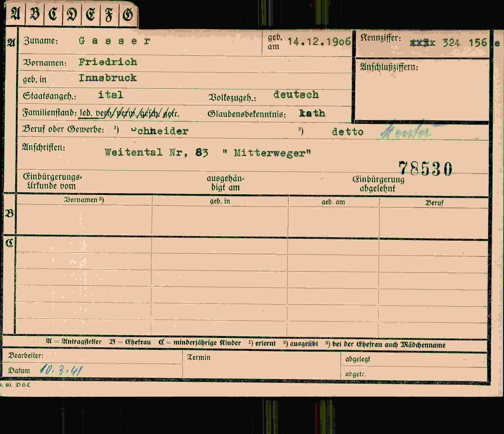This screenshot has width=504, height=434.
Task: Click the "Anschriften:" label
Action: [x=44, y=147]
